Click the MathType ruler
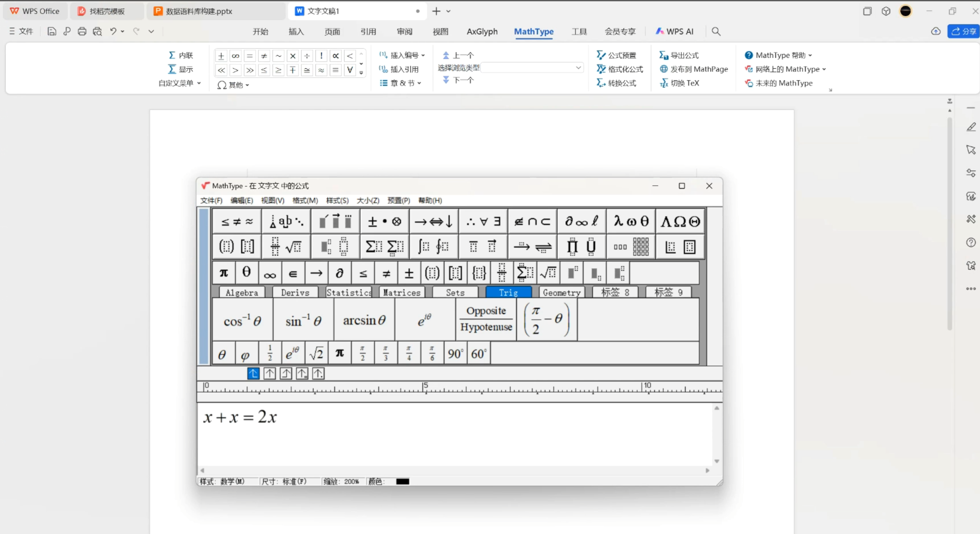This screenshot has width=980, height=534. pos(460,387)
